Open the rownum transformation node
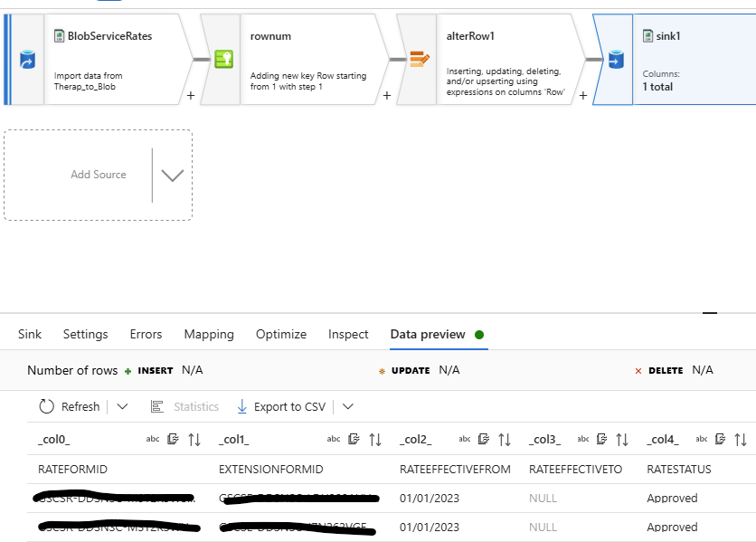The height and width of the screenshot is (542, 756). pos(294,60)
